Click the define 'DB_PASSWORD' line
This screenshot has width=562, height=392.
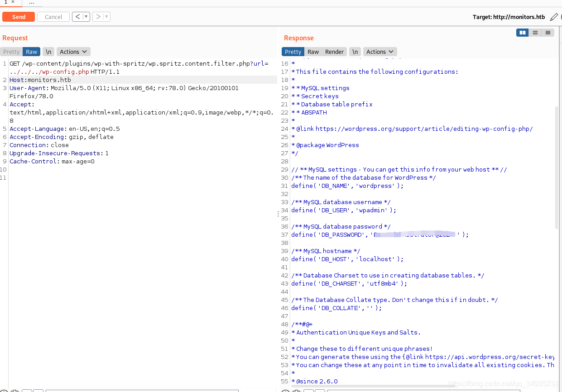coord(380,235)
